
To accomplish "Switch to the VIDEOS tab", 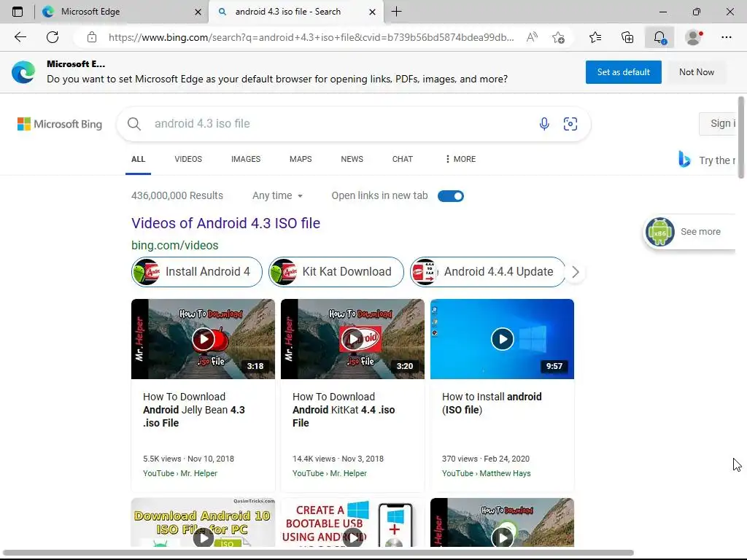I will point(188,159).
